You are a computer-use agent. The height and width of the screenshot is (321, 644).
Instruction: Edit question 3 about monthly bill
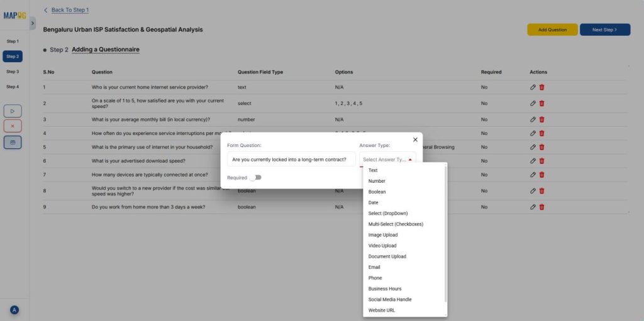click(x=533, y=119)
